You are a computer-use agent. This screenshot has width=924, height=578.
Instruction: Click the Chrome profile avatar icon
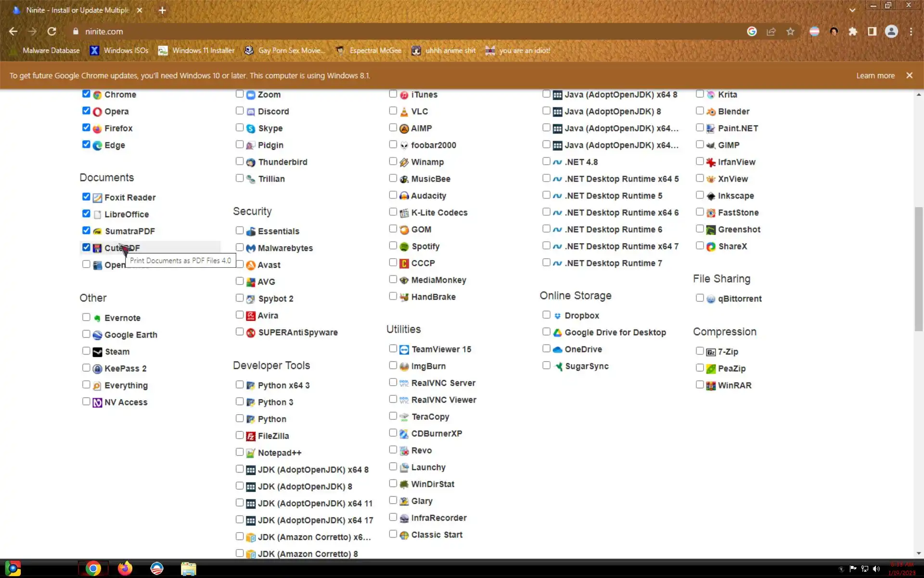(891, 31)
